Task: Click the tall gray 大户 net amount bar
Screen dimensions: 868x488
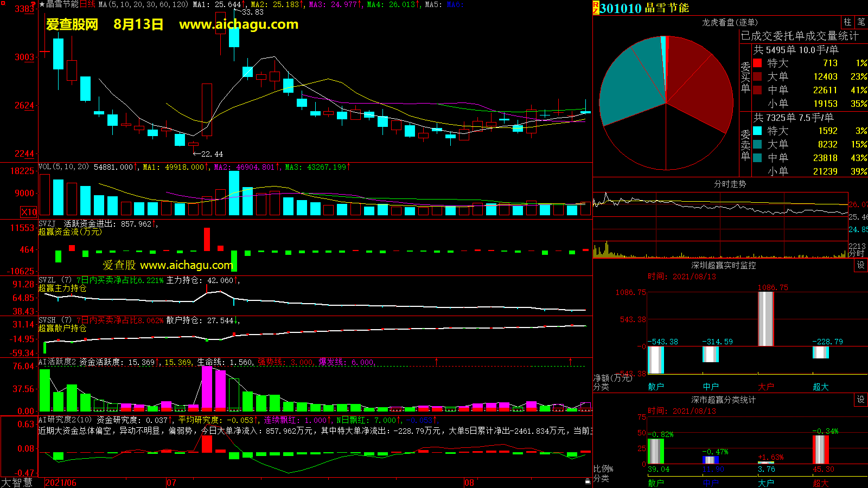Action: click(765, 319)
